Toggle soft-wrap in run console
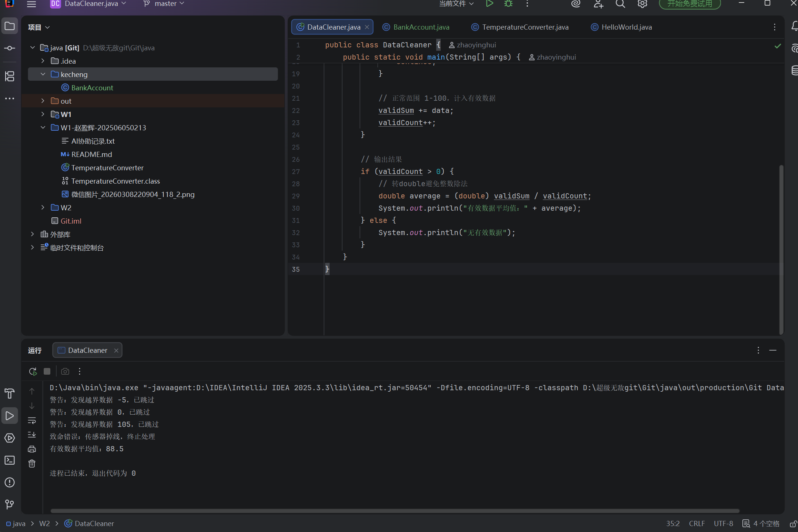The height and width of the screenshot is (532, 798). click(32, 420)
